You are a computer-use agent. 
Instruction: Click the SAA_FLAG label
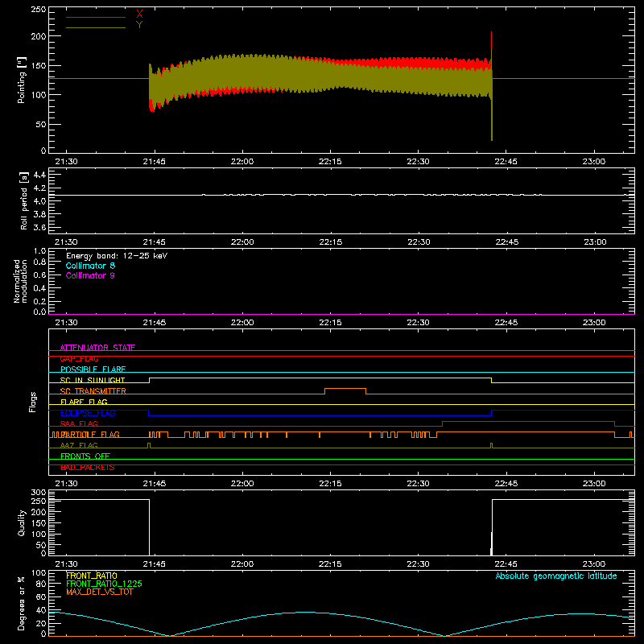(79, 423)
